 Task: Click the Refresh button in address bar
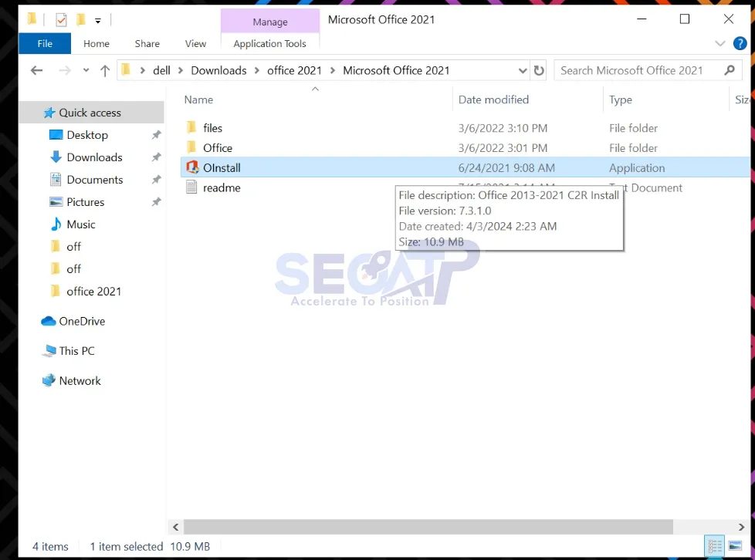click(x=539, y=70)
